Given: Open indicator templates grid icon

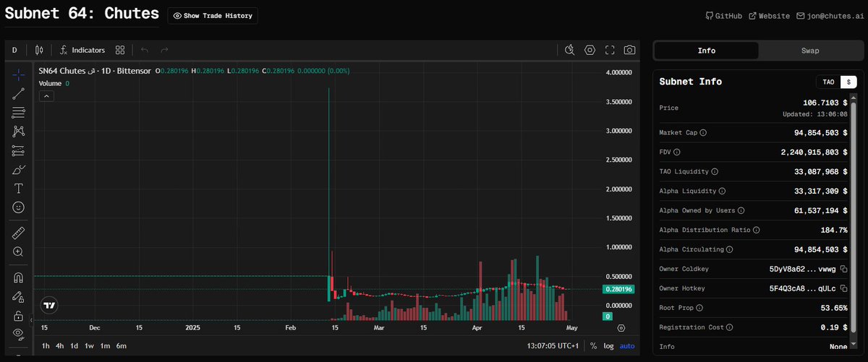Looking at the screenshot, I should 120,50.
